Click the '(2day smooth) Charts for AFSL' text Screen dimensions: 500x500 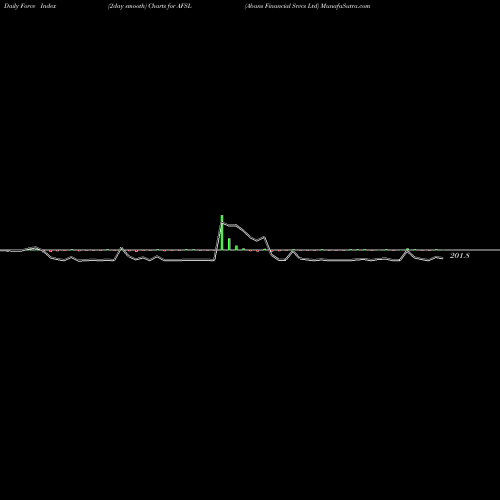pyautogui.click(x=150, y=6)
